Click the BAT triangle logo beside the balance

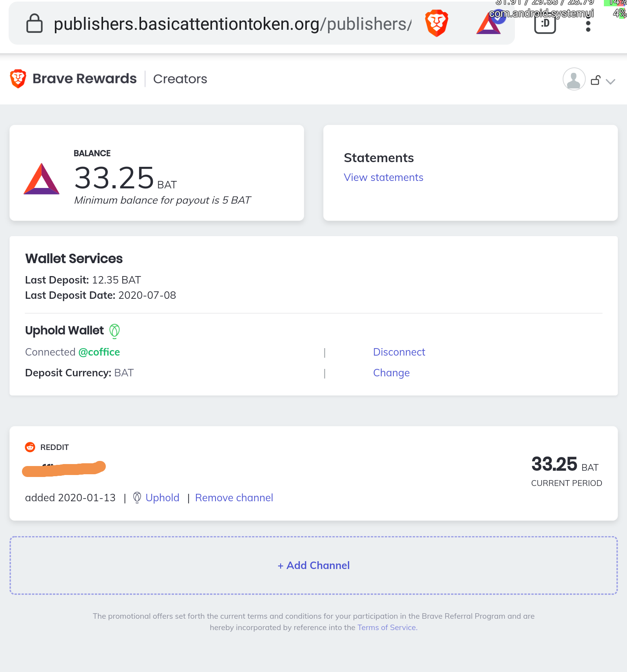42,179
